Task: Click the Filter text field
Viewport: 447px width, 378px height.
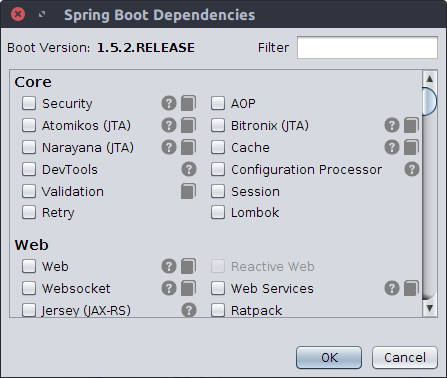Action: click(x=367, y=48)
